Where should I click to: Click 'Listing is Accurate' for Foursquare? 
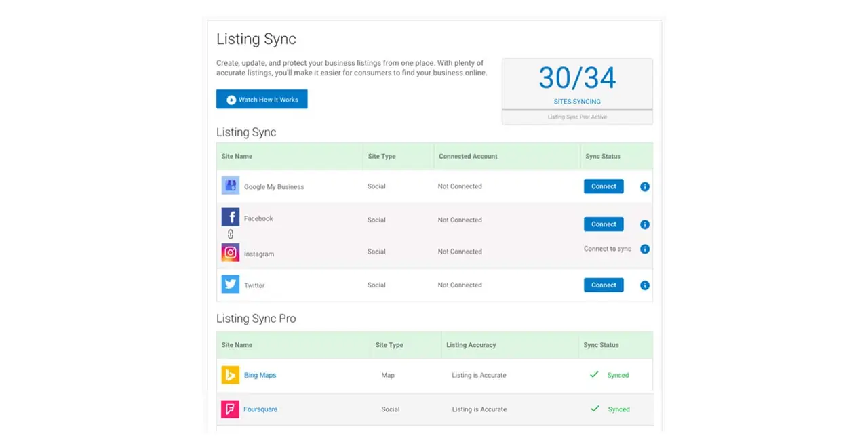pyautogui.click(x=479, y=409)
